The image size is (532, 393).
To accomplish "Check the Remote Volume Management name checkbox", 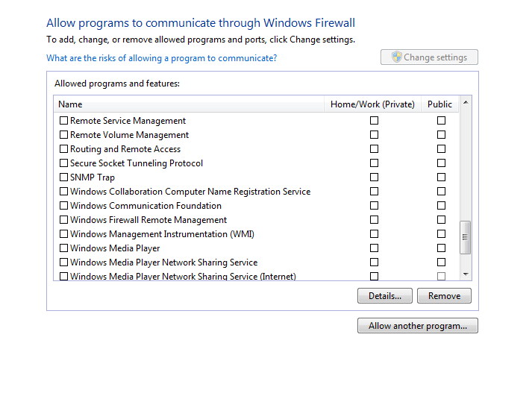I will pyautogui.click(x=63, y=135).
